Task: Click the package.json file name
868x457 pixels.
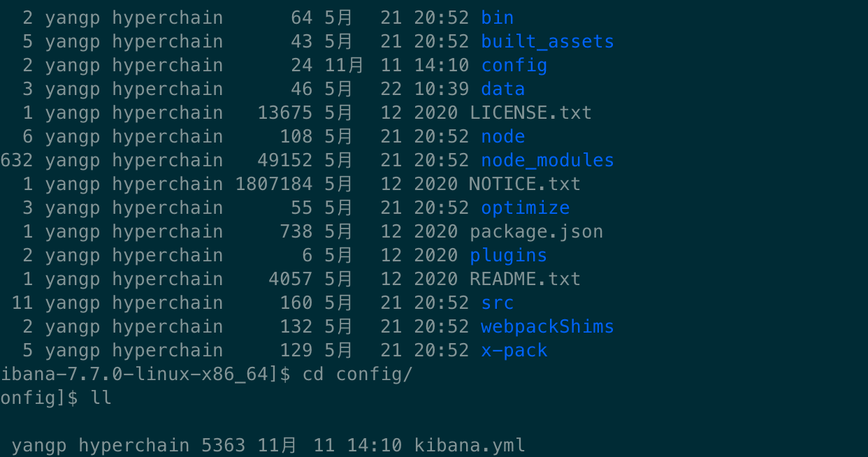Action: point(537,232)
